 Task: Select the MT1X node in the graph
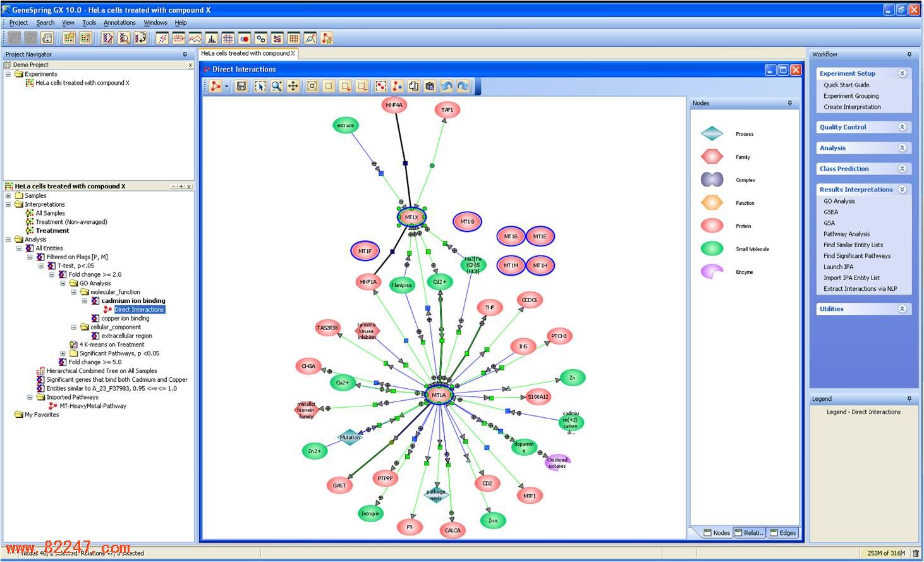click(x=411, y=217)
